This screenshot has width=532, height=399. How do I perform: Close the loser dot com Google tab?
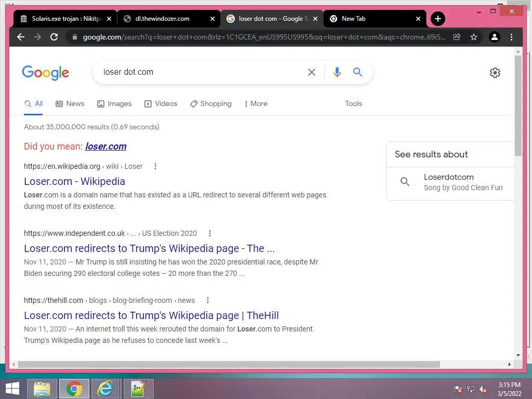(x=315, y=19)
